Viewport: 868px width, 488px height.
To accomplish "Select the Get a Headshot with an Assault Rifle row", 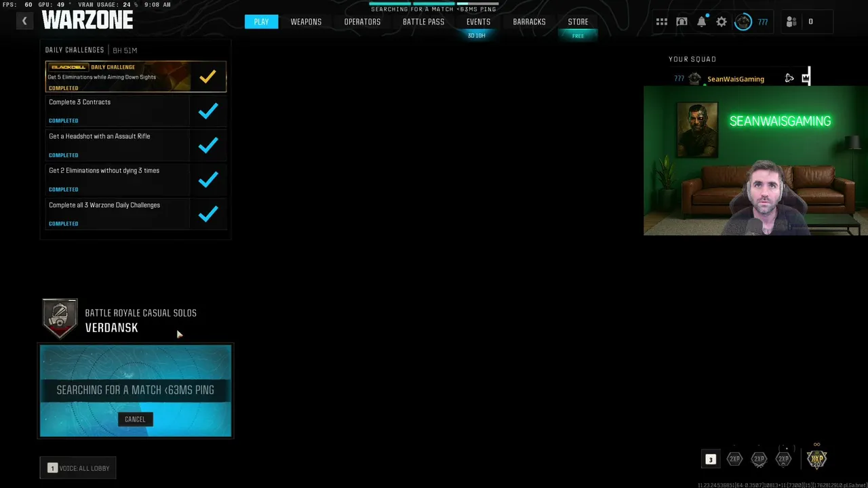I will tap(136, 145).
